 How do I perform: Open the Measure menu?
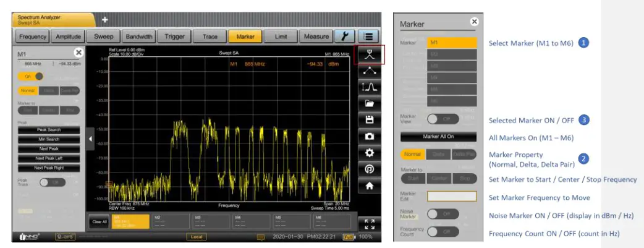[316, 36]
